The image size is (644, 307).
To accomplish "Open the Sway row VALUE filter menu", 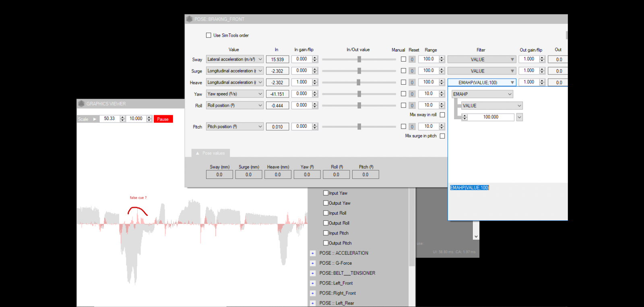I will [x=481, y=60].
